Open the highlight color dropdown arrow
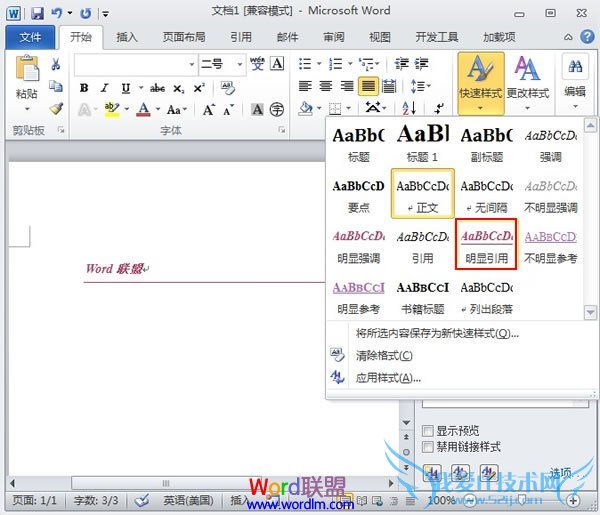The image size is (600, 515). tap(127, 109)
